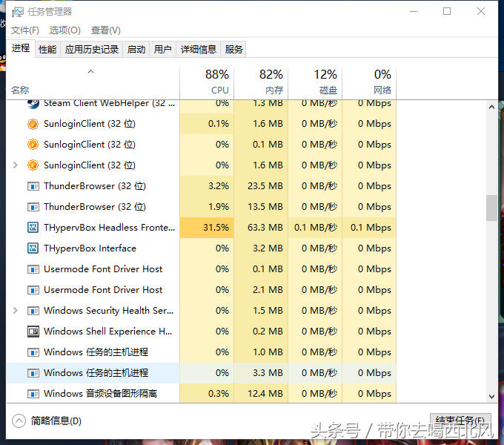This screenshot has height=445, width=504.
Task: Select the THypervBox Headless Frontend process name
Action: pos(109,228)
